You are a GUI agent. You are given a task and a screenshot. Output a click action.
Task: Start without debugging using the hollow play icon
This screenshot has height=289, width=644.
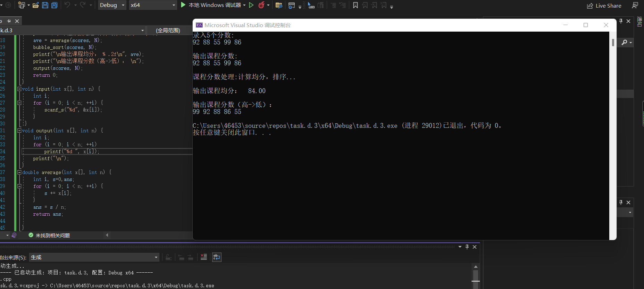coord(251,5)
